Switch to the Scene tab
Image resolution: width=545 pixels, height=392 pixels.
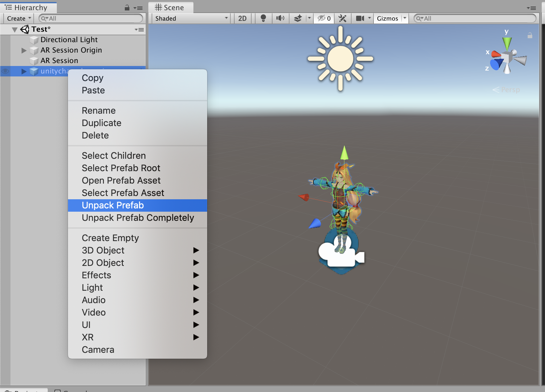(170, 7)
